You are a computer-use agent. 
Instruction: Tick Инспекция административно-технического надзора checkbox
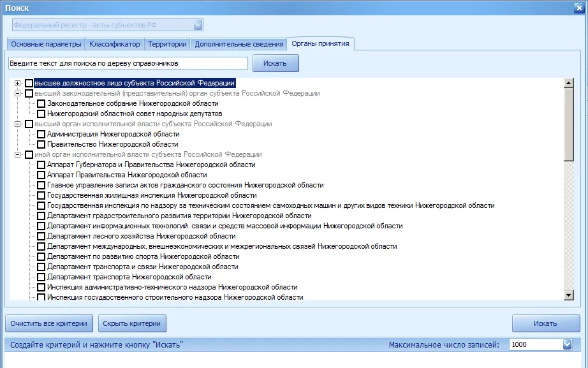41,288
